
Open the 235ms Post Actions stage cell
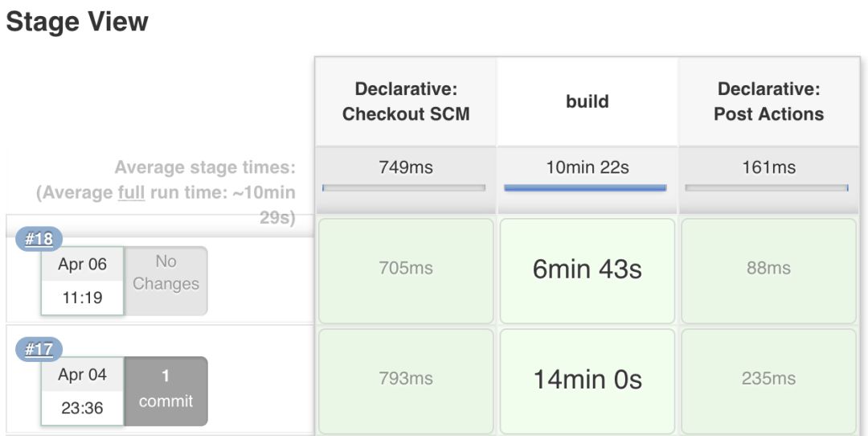768,380
